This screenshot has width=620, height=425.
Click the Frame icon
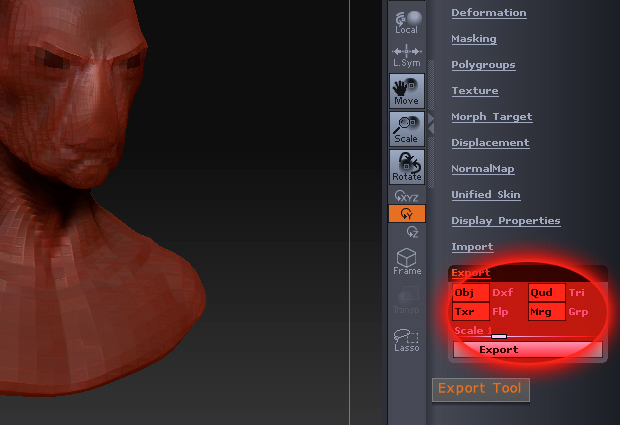click(x=406, y=262)
